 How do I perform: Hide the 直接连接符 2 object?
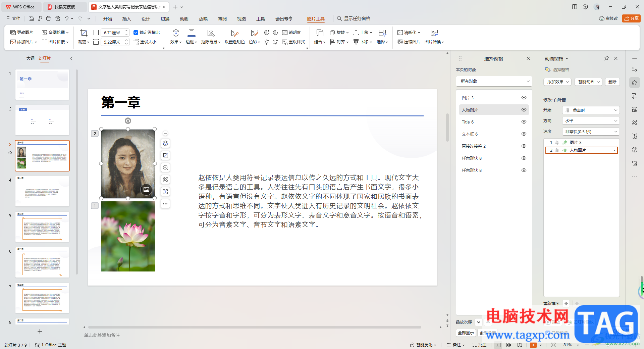tap(524, 146)
